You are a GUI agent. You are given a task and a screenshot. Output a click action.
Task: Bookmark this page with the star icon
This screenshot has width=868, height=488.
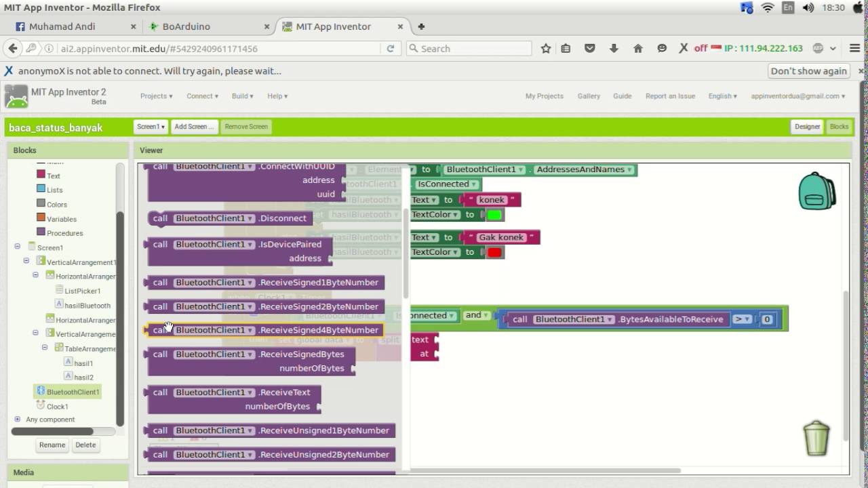click(546, 49)
